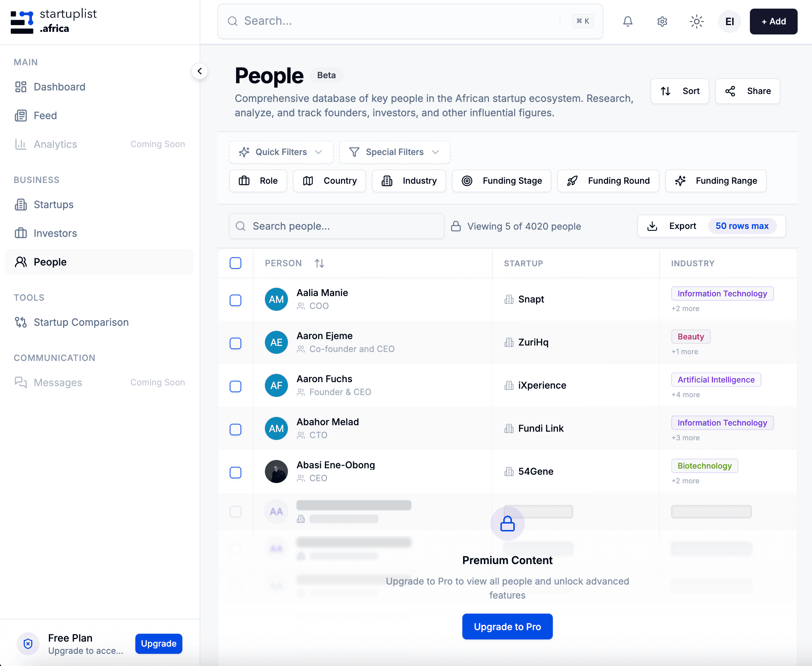Check the box for Aaron Fuchs
The image size is (812, 666).
click(235, 386)
